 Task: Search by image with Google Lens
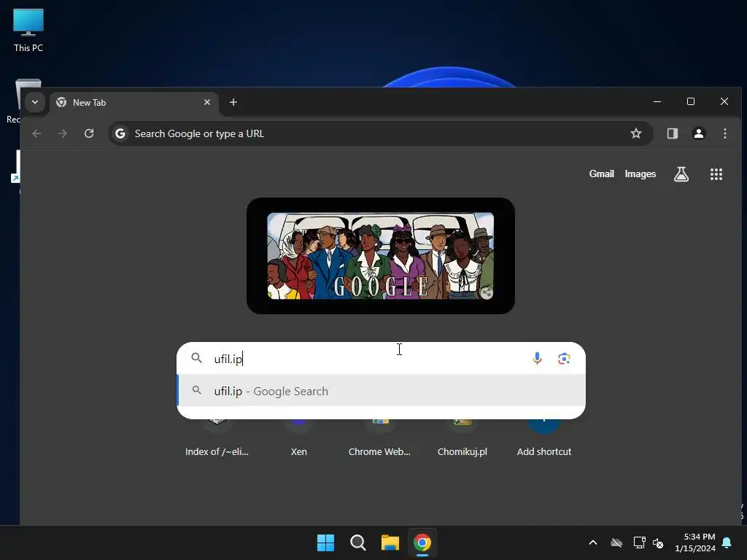(564, 359)
